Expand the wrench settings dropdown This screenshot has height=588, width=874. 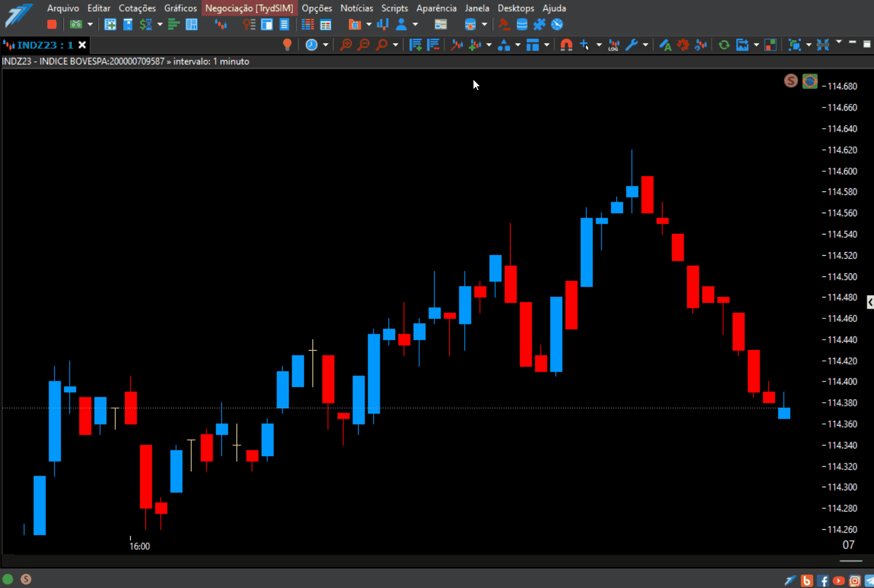click(645, 44)
